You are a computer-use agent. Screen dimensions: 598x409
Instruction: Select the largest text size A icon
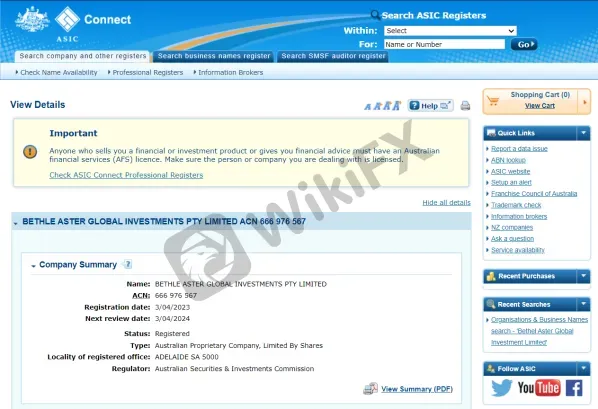pos(397,105)
